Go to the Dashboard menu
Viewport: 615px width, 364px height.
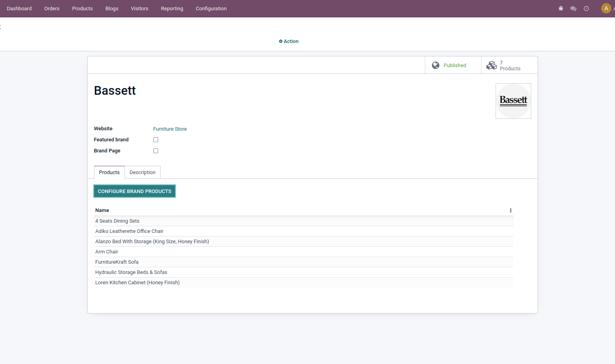tap(19, 9)
